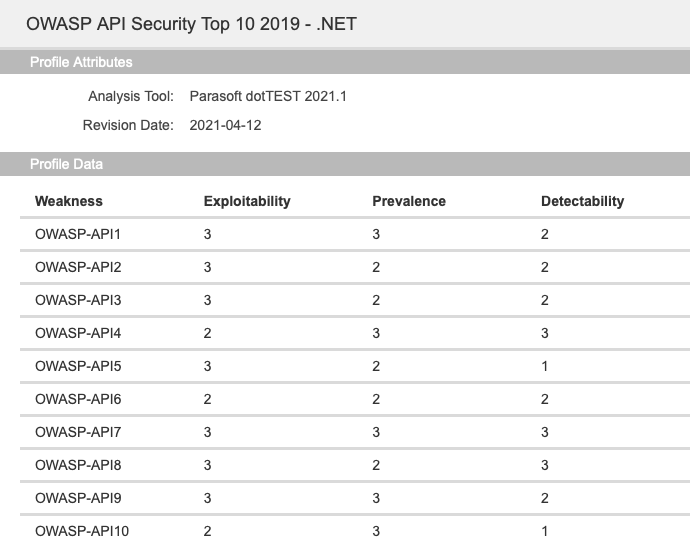
Task: Select the OWASP-API8 weakness entry
Action: click(78, 465)
